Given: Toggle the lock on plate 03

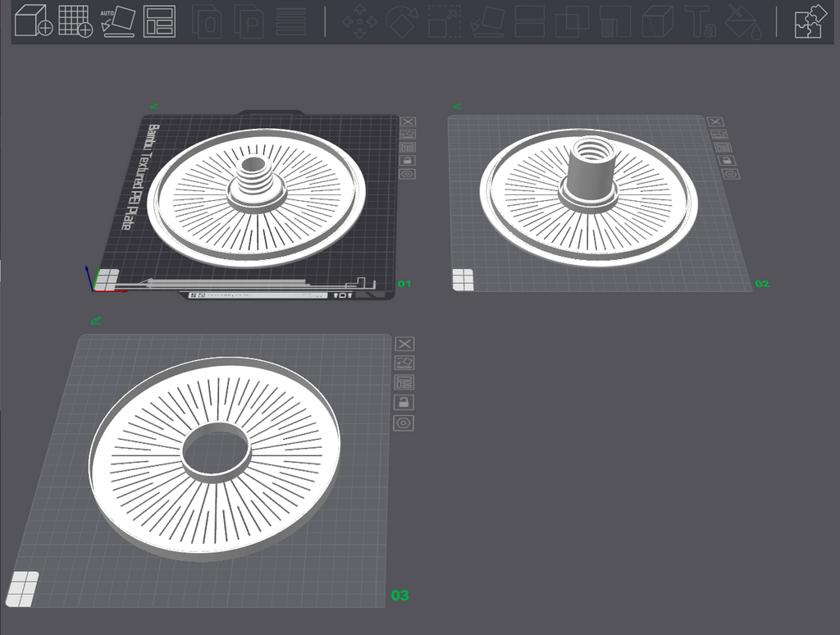Looking at the screenshot, I should pyautogui.click(x=404, y=403).
